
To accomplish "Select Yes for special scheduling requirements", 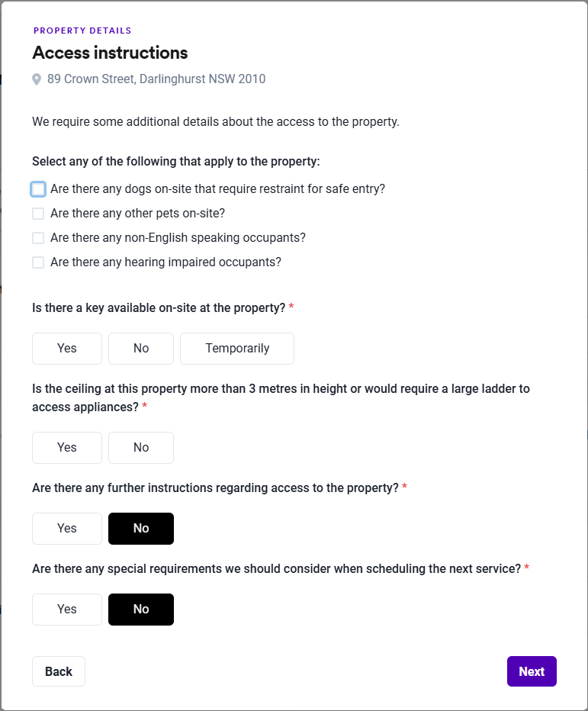I will [x=67, y=610].
